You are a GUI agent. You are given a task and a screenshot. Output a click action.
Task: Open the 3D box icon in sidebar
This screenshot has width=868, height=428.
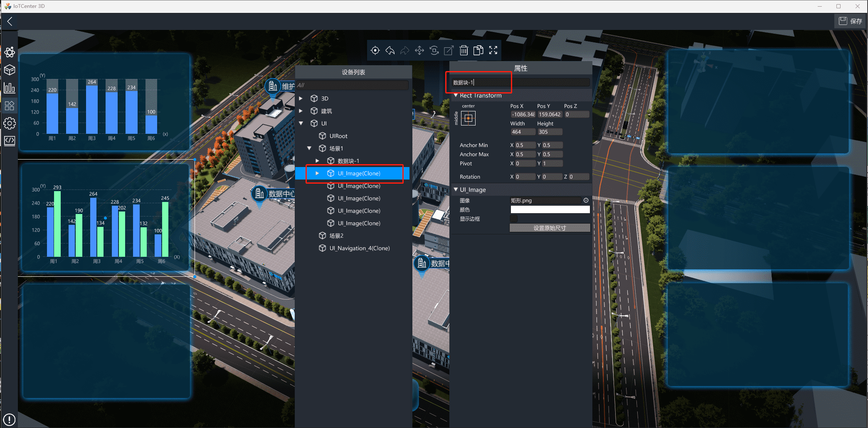pyautogui.click(x=9, y=70)
